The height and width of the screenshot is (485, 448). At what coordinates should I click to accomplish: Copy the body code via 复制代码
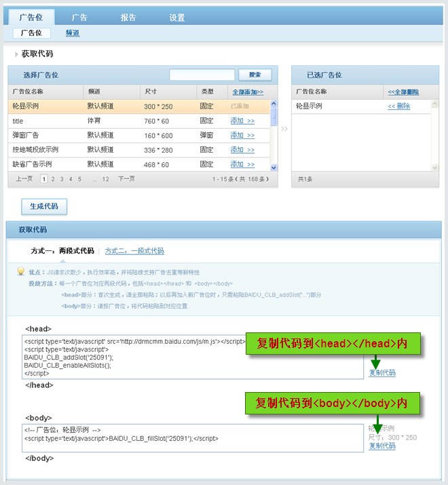[x=382, y=446]
